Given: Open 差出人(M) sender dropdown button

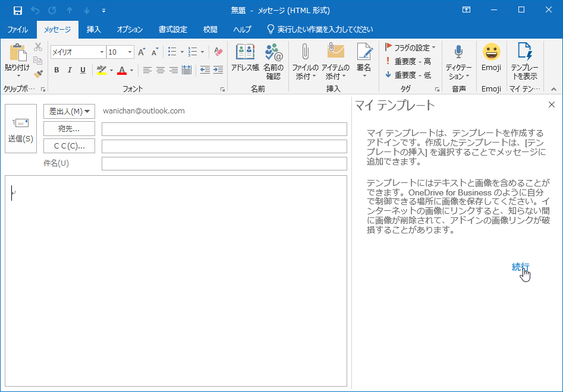Looking at the screenshot, I should (x=70, y=112).
